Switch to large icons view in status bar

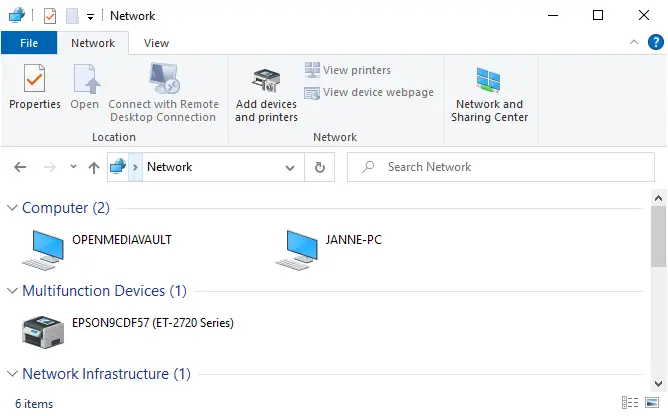pyautogui.click(x=650, y=403)
